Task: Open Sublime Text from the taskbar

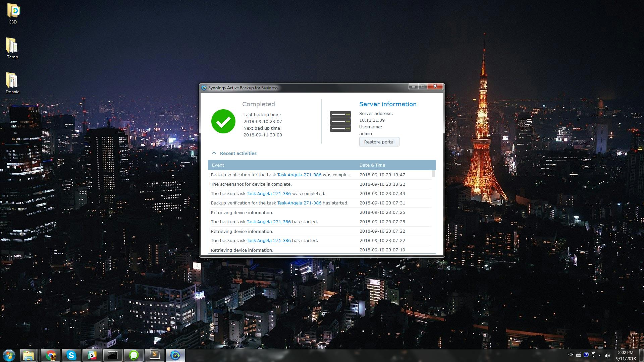Action: tap(155, 355)
